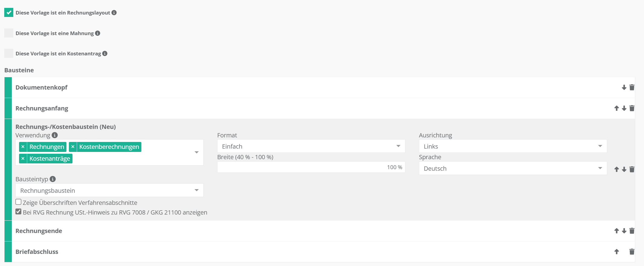This screenshot has height=266, width=644.
Task: Move Briefabschluss block up
Action: pos(617,252)
